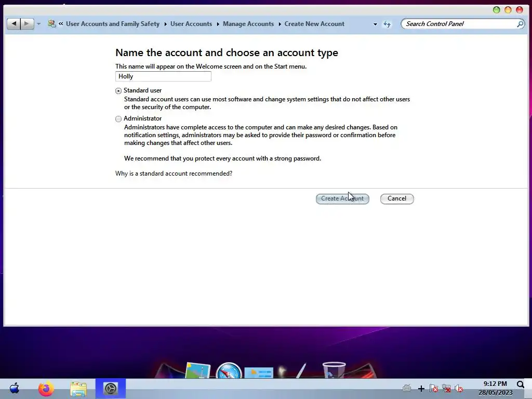
Task: Click the Create Account button
Action: (x=342, y=198)
